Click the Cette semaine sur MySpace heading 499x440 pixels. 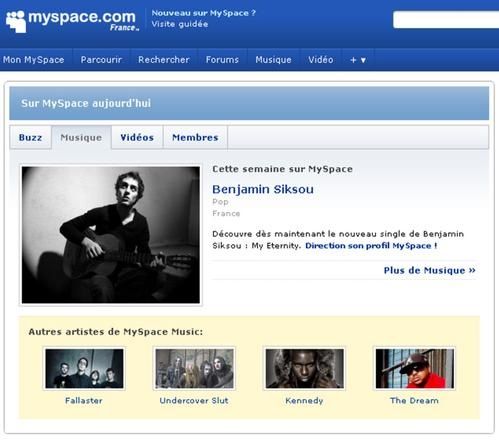pyautogui.click(x=282, y=169)
